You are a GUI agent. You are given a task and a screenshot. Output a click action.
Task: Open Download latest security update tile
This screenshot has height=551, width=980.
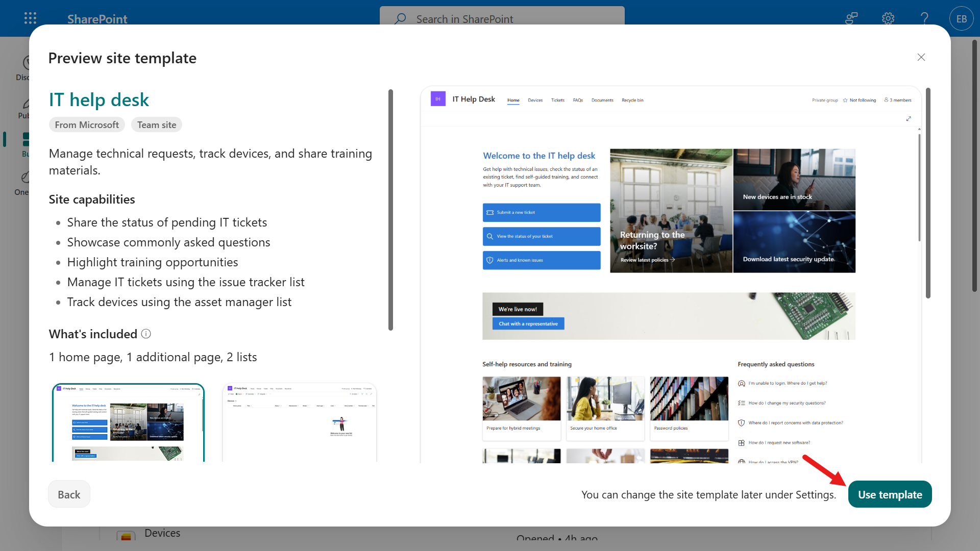[x=794, y=242]
